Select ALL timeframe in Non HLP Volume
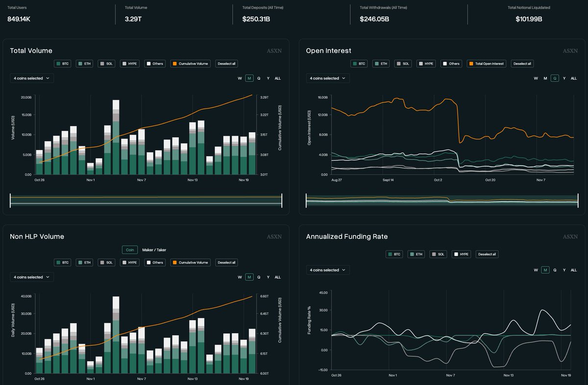588x385 pixels. [x=278, y=277]
